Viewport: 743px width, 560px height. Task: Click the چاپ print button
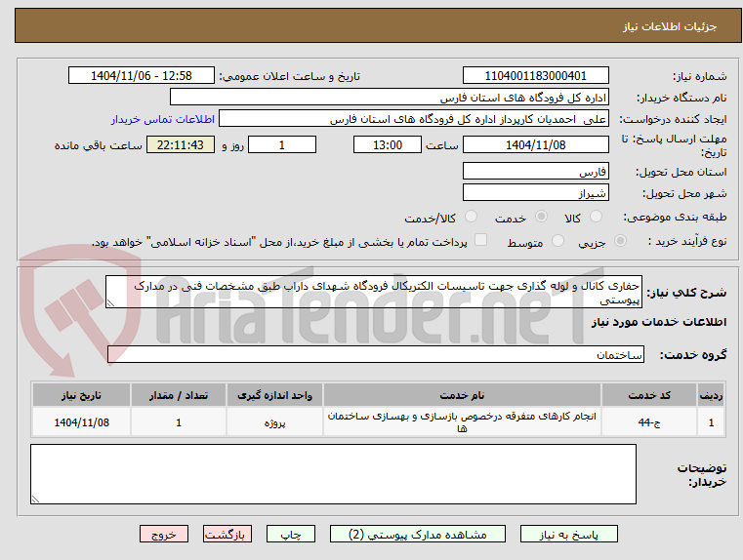[x=291, y=534]
